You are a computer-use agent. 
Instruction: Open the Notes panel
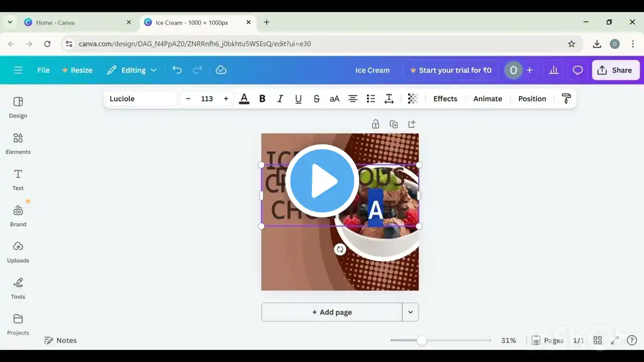[x=60, y=340]
